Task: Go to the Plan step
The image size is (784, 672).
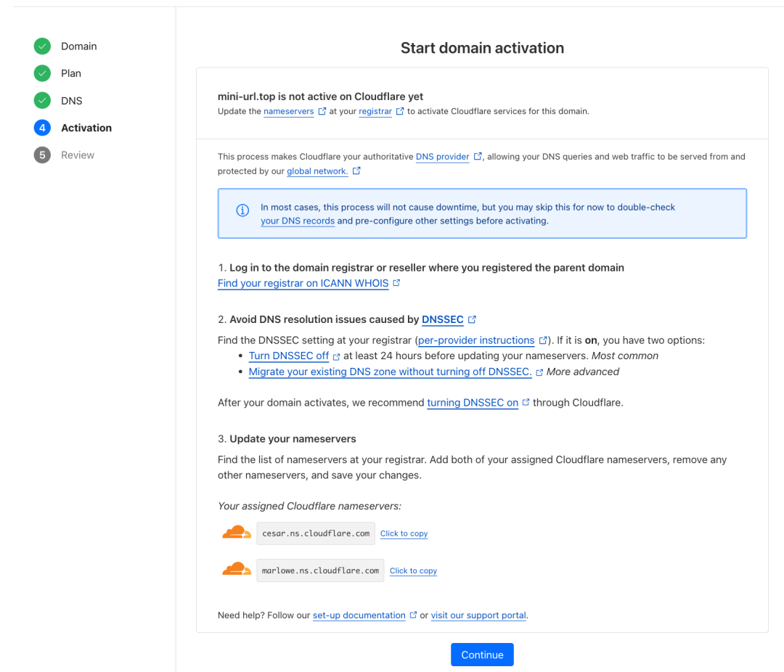Action: [71, 73]
